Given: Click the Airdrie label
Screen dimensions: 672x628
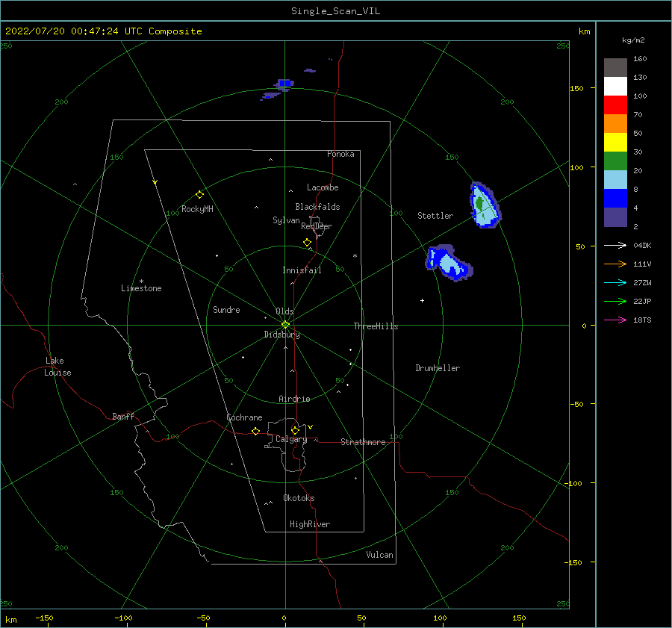Looking at the screenshot, I should (294, 399).
